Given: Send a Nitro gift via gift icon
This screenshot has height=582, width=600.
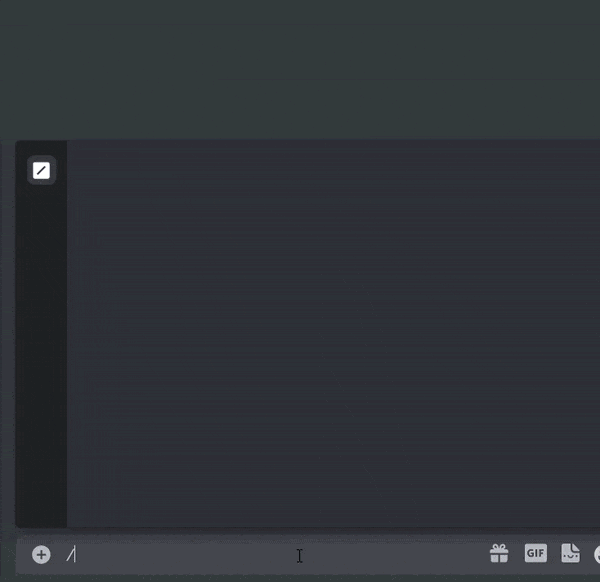Looking at the screenshot, I should (499, 553).
